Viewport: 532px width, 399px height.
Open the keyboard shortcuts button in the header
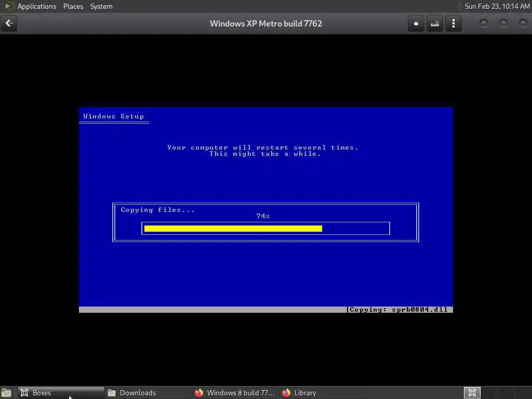[435, 23]
